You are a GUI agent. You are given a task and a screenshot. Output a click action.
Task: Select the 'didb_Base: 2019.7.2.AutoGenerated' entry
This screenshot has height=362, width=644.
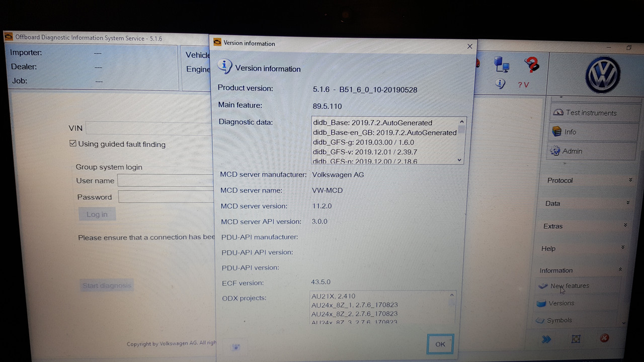click(373, 122)
